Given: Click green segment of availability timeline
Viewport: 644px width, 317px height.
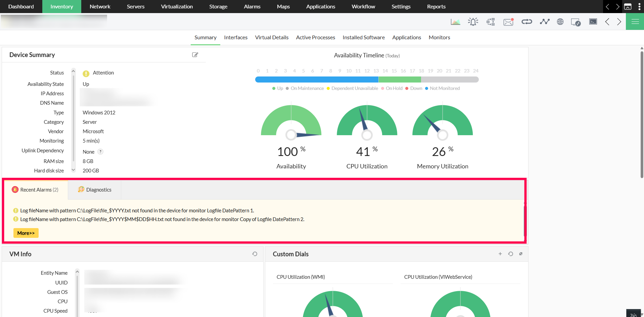Looking at the screenshot, I should point(400,80).
